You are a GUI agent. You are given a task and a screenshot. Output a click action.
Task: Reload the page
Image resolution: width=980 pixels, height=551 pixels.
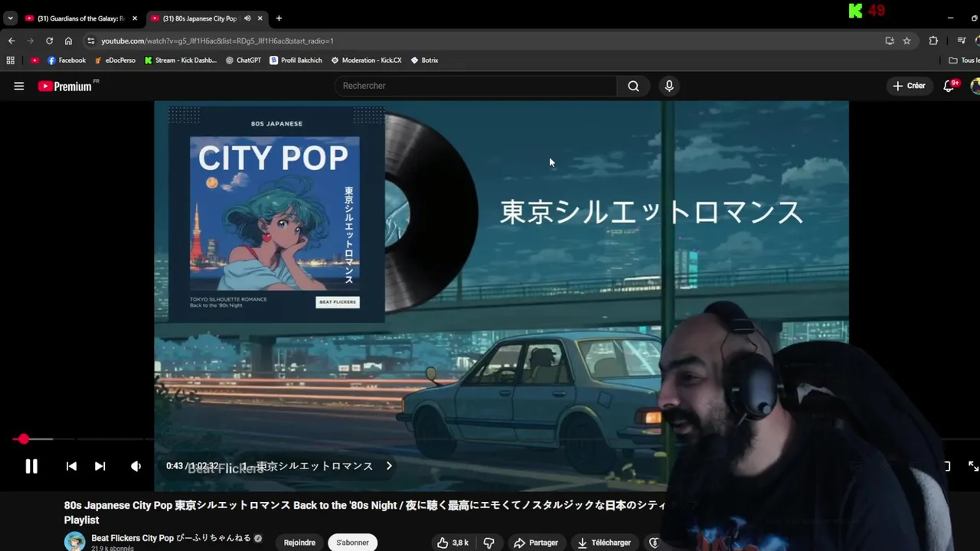(49, 41)
